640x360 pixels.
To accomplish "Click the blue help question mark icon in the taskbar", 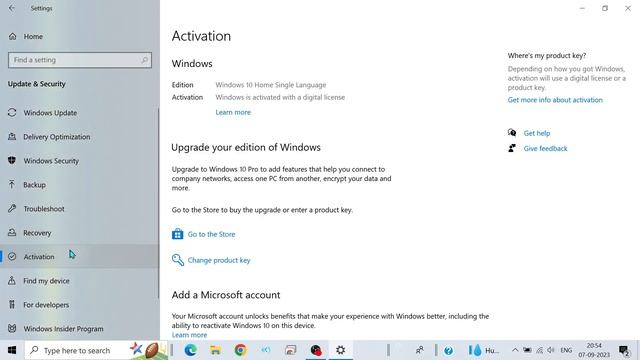I will [449, 351].
